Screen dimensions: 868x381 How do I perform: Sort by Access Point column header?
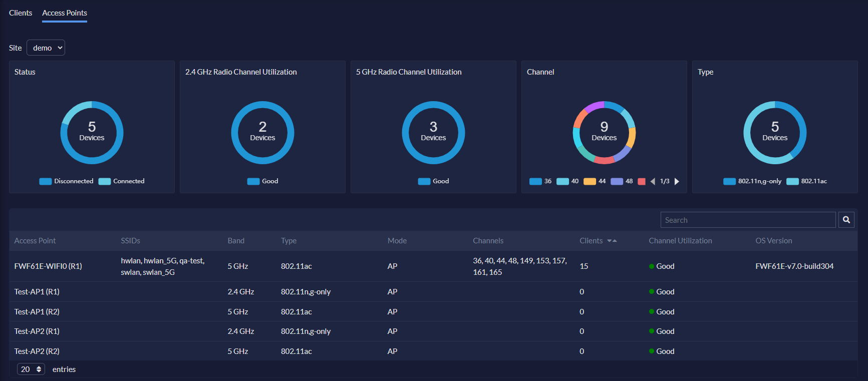click(x=35, y=241)
